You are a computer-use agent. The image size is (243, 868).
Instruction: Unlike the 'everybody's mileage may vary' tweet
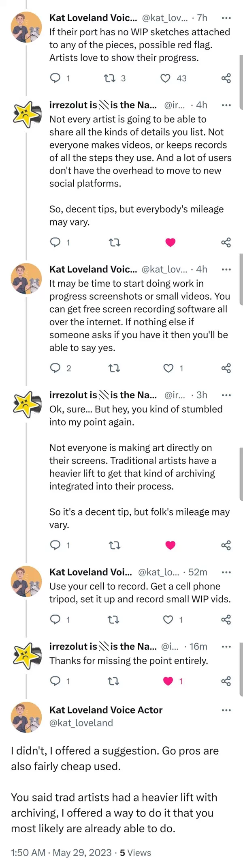(x=171, y=243)
